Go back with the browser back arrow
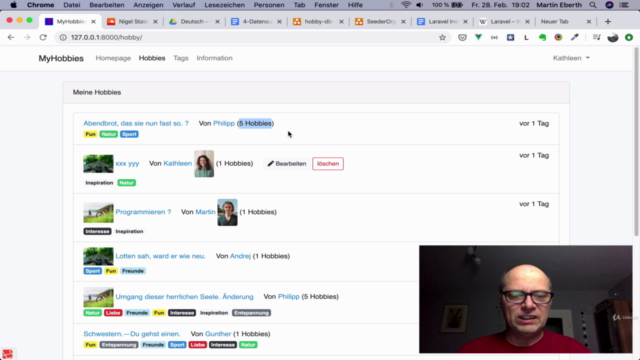The image size is (640, 360). 11,37
